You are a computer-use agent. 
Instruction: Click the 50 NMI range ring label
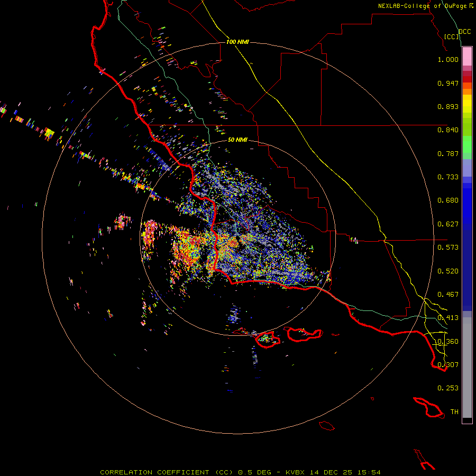(x=237, y=140)
